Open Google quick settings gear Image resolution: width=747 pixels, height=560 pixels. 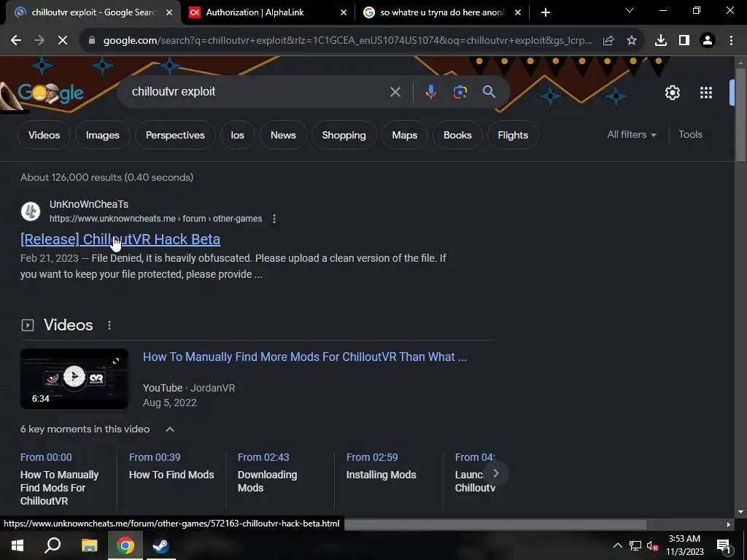pyautogui.click(x=672, y=93)
